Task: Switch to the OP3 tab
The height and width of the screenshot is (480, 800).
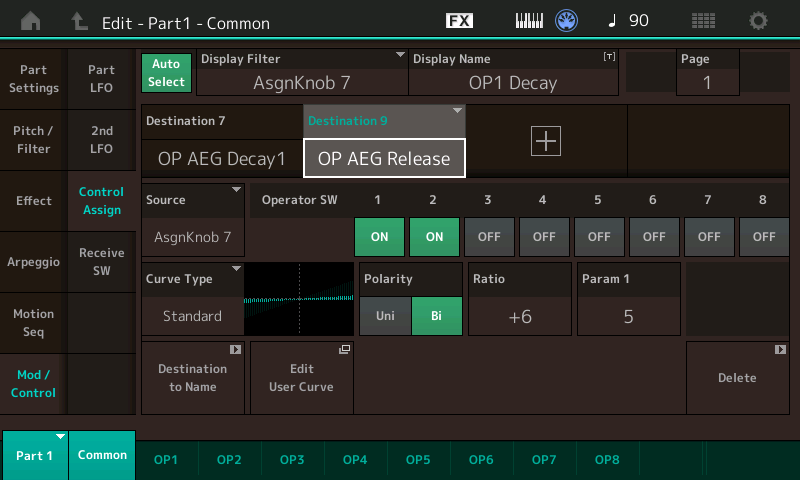Action: (292, 459)
